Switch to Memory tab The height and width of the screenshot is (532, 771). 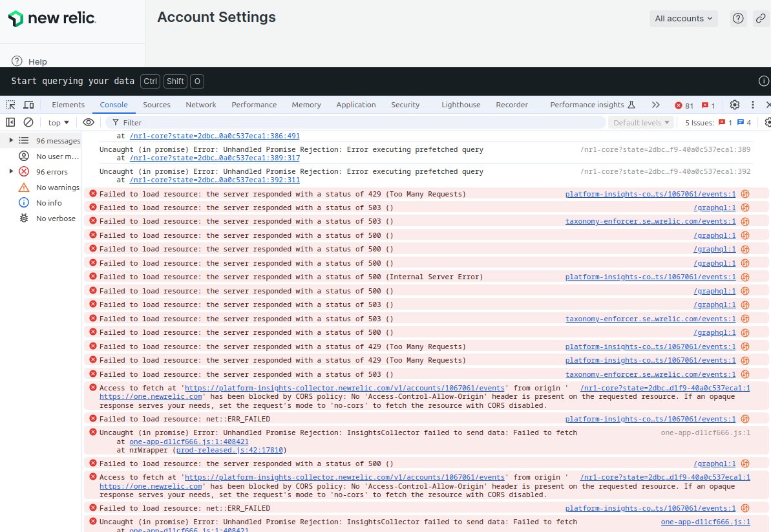[306, 105]
